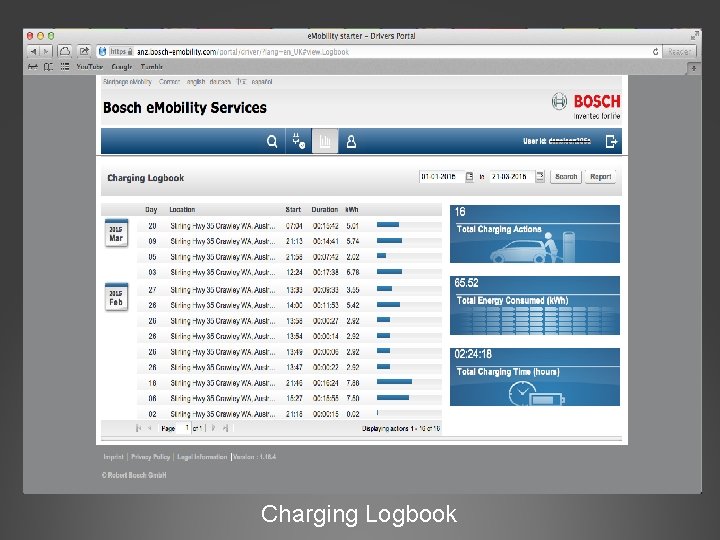The height and width of the screenshot is (540, 720).
Task: Add a new tab with plus button
Action: click(x=694, y=68)
